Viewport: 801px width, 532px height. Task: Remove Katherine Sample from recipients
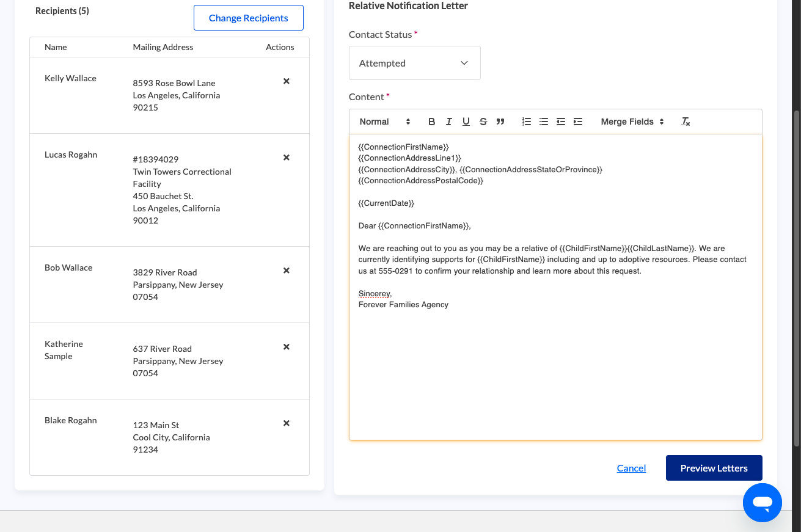pyautogui.click(x=286, y=347)
